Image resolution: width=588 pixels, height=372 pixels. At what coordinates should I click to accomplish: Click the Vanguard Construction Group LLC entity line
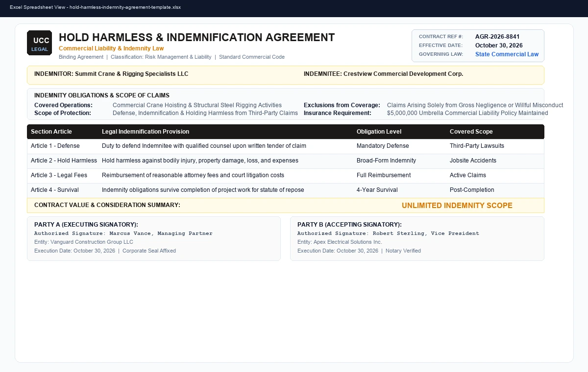(84, 242)
